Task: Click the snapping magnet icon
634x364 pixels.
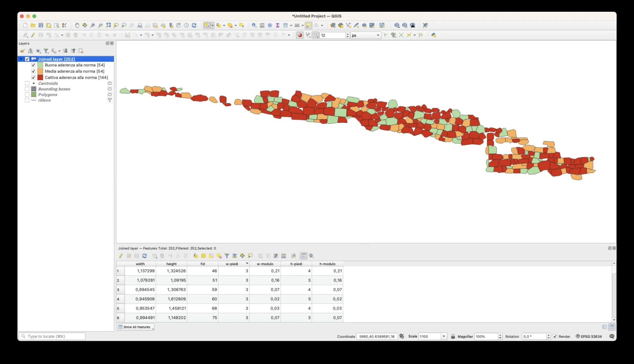Action: (x=300, y=35)
